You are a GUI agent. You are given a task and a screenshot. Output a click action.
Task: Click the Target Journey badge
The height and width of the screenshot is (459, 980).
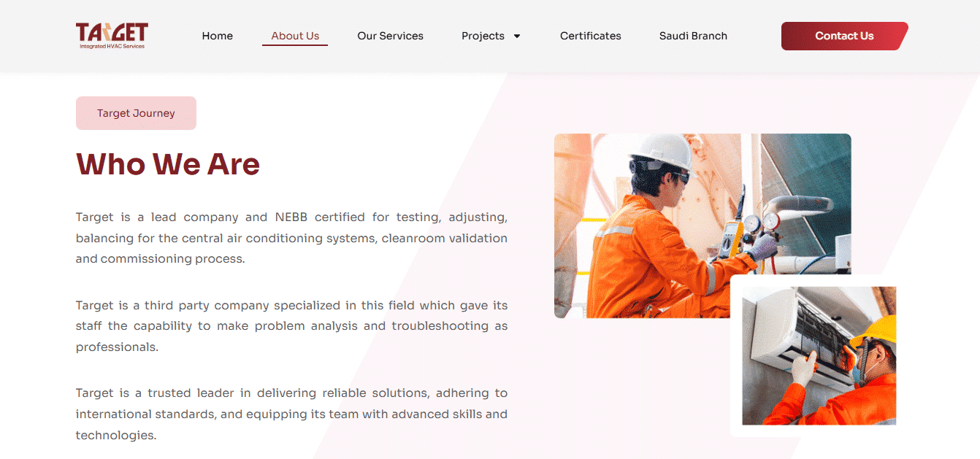136,113
